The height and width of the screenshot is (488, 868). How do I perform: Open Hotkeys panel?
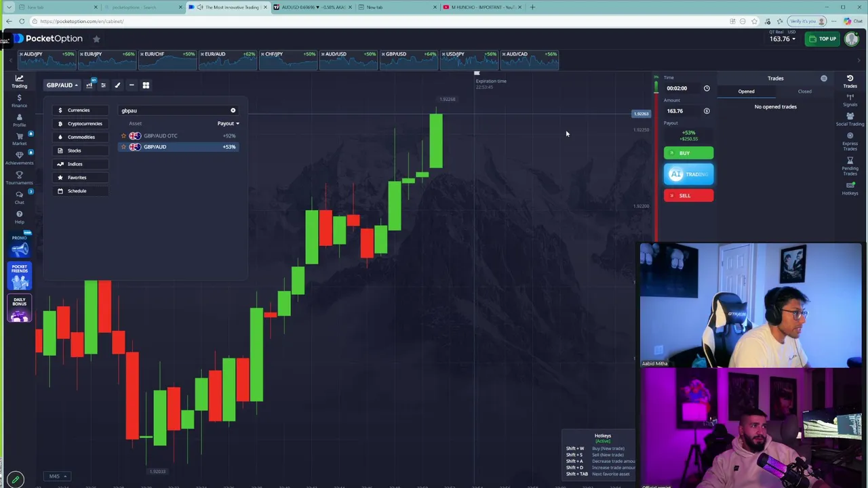point(850,188)
